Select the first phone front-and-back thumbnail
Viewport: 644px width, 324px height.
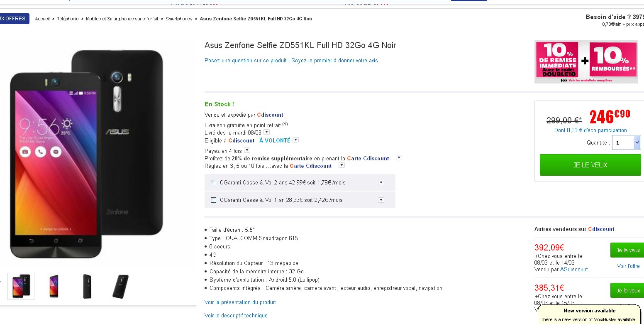click(x=21, y=286)
